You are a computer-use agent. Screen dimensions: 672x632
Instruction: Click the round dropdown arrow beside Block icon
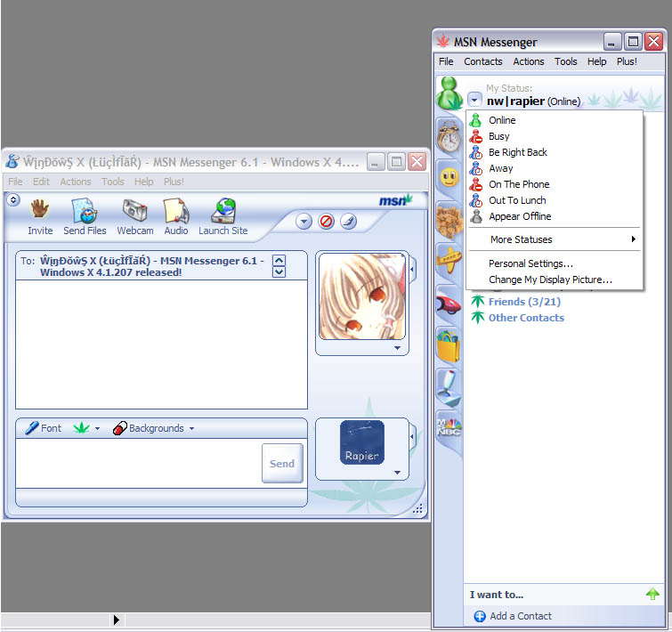click(304, 222)
